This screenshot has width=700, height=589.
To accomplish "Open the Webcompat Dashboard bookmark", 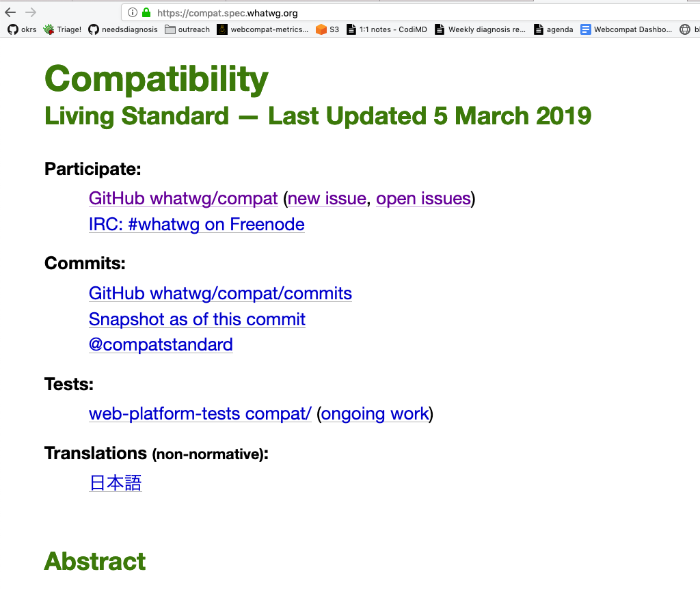I will [x=626, y=29].
